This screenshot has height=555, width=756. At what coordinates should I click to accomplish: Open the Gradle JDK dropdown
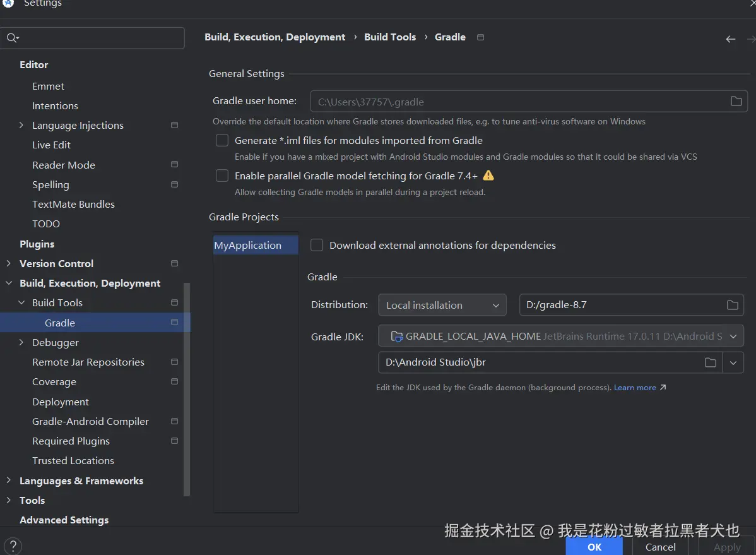pyautogui.click(x=561, y=337)
